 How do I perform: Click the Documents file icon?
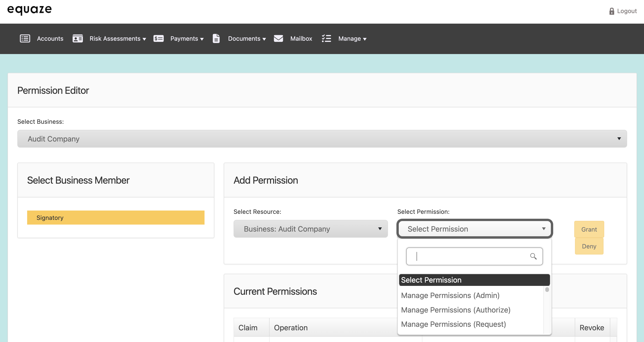[216, 39]
